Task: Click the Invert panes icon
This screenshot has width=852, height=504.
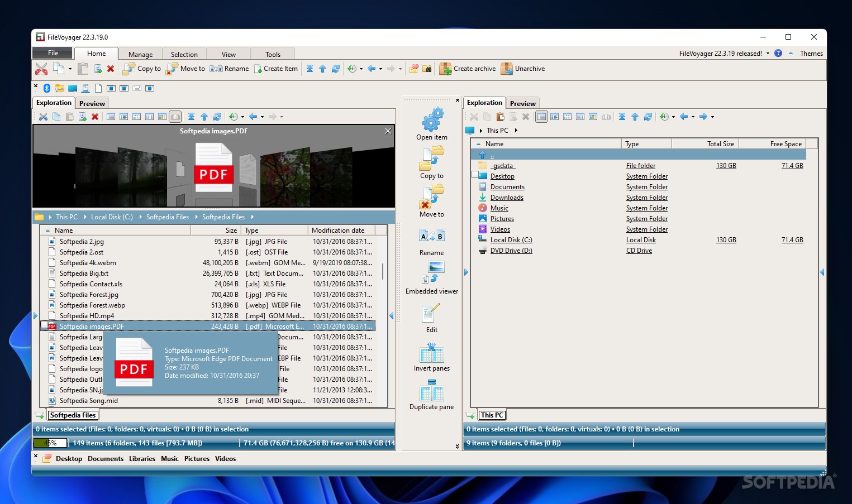Action: click(x=432, y=353)
